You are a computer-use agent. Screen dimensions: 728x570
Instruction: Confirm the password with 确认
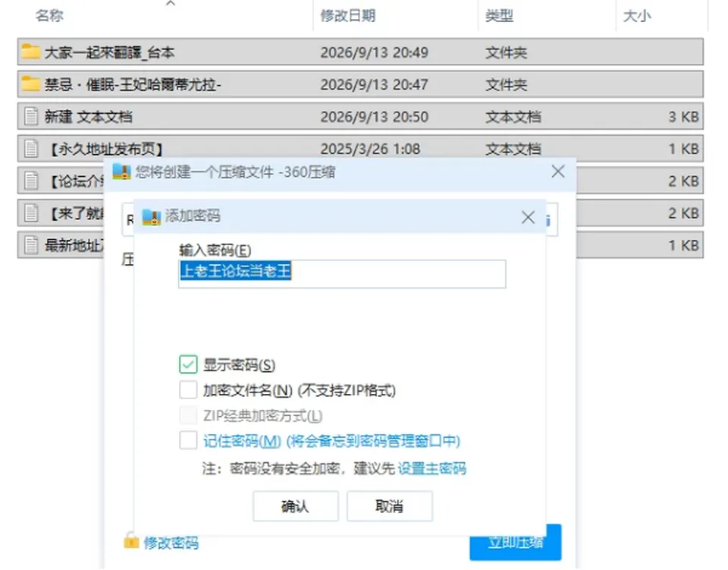pyautogui.click(x=296, y=506)
